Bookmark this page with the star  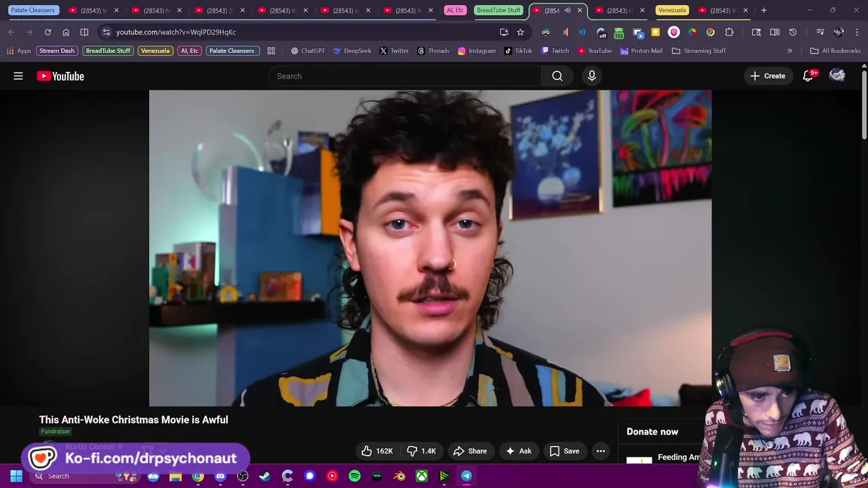pos(520,32)
